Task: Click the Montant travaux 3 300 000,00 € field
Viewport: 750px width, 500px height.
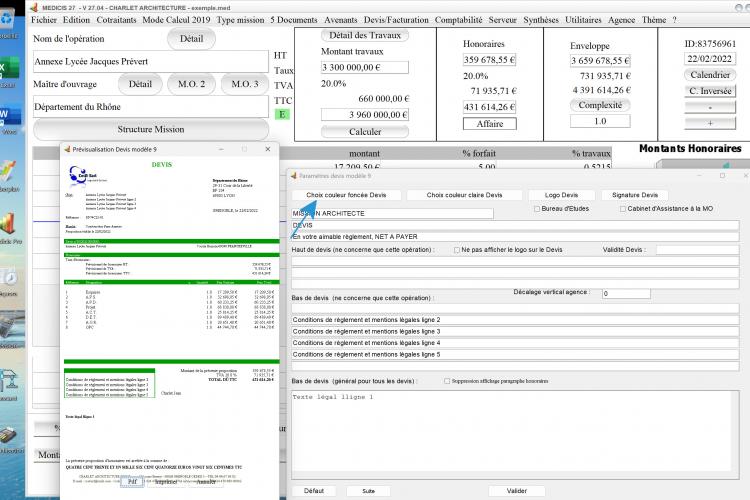Action: coord(365,67)
